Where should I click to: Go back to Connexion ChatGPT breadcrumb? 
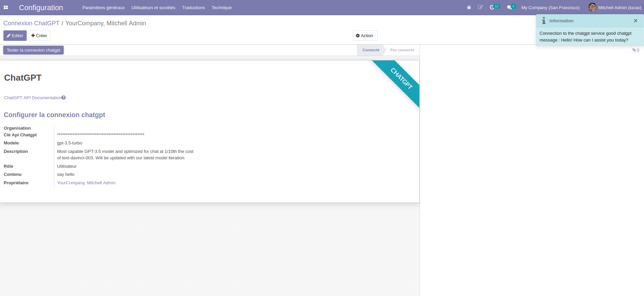pyautogui.click(x=31, y=23)
